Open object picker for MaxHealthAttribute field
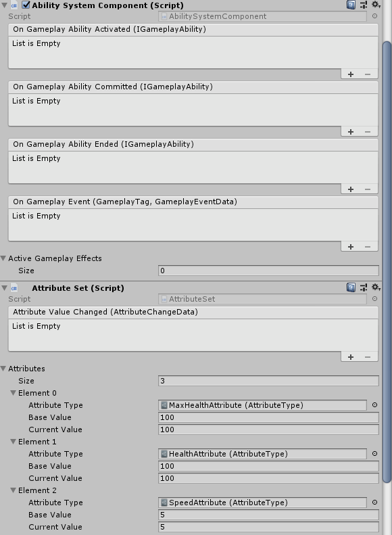The image size is (392, 535). click(374, 405)
